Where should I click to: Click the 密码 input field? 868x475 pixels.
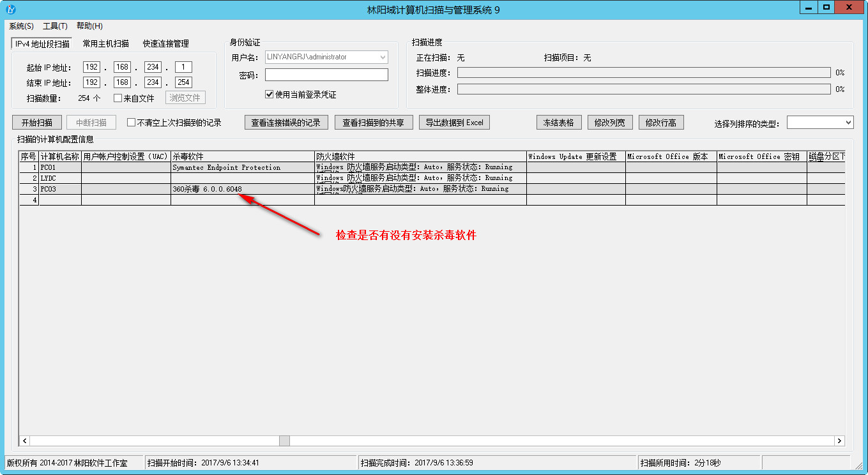click(x=326, y=75)
